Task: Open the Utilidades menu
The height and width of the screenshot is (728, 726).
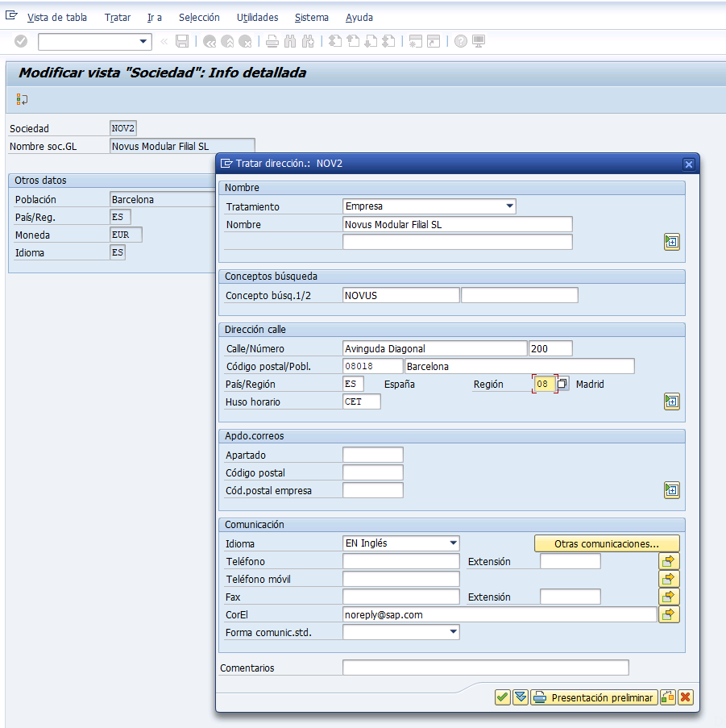Action: [x=258, y=18]
